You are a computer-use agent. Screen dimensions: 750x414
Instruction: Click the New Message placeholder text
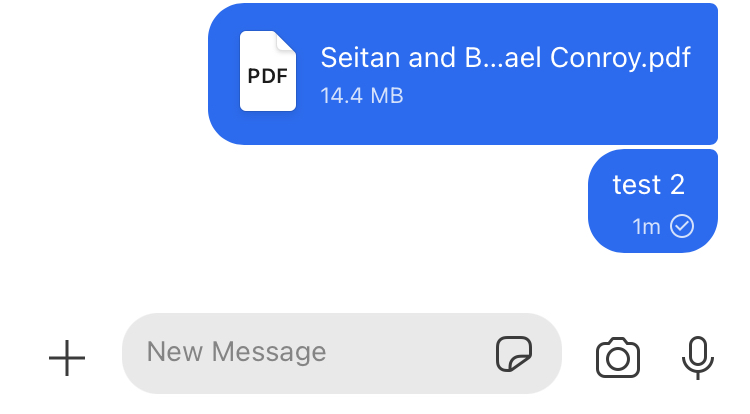tap(236, 352)
